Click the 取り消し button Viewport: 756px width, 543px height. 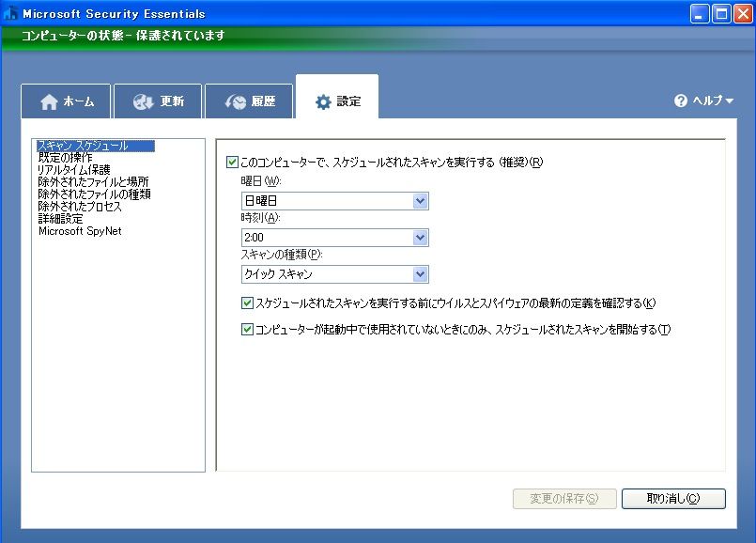click(673, 499)
